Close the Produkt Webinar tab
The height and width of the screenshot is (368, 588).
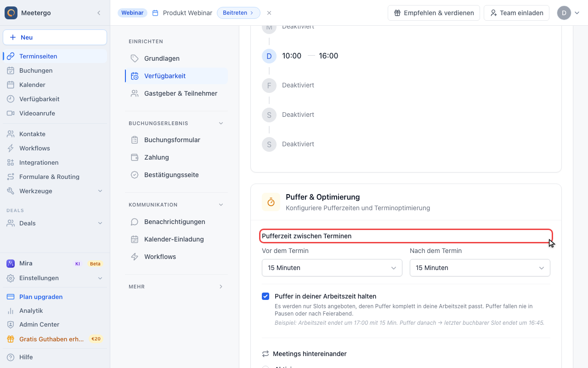[269, 13]
